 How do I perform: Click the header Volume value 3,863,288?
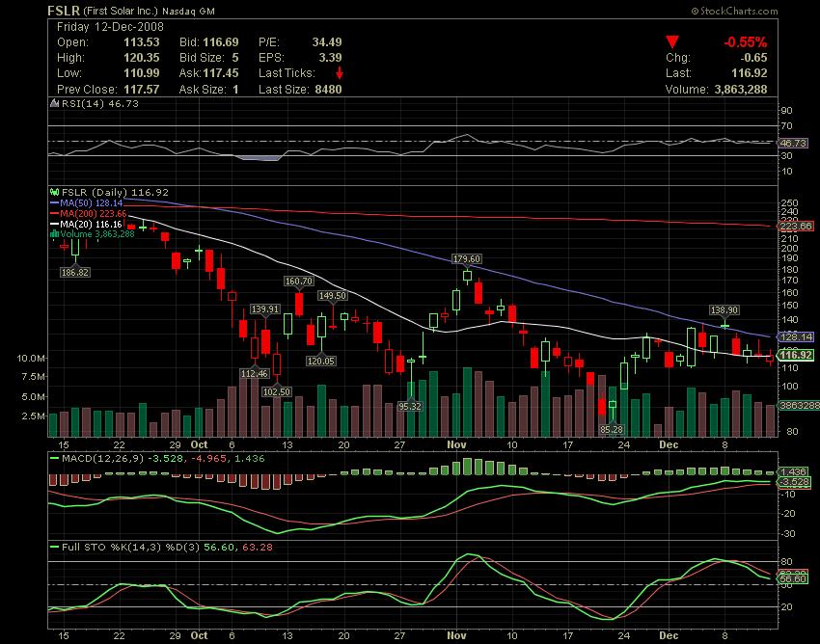[741, 90]
